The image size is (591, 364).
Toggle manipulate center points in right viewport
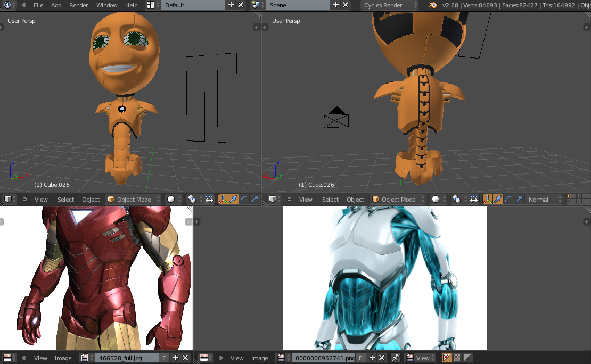(474, 200)
